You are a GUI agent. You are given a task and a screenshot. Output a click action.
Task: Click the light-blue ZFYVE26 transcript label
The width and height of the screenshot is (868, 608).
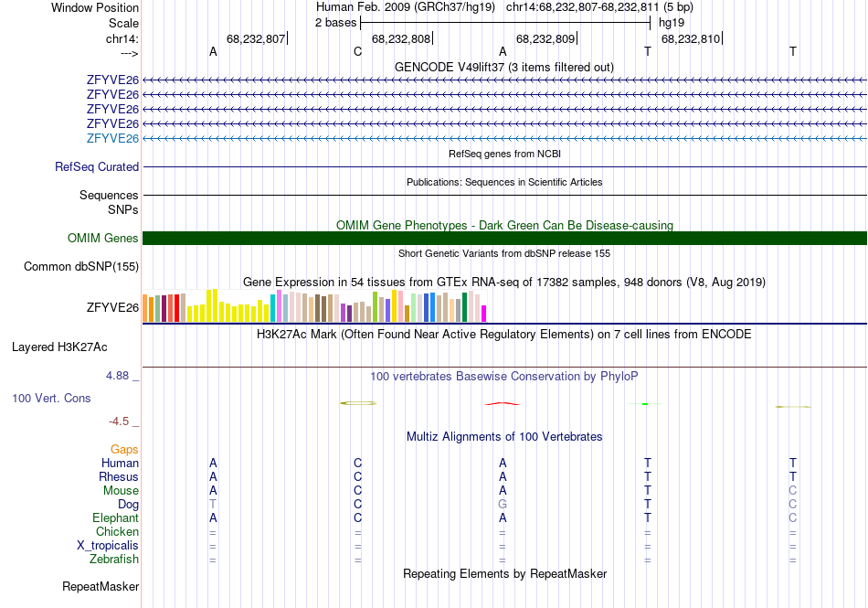(112, 138)
